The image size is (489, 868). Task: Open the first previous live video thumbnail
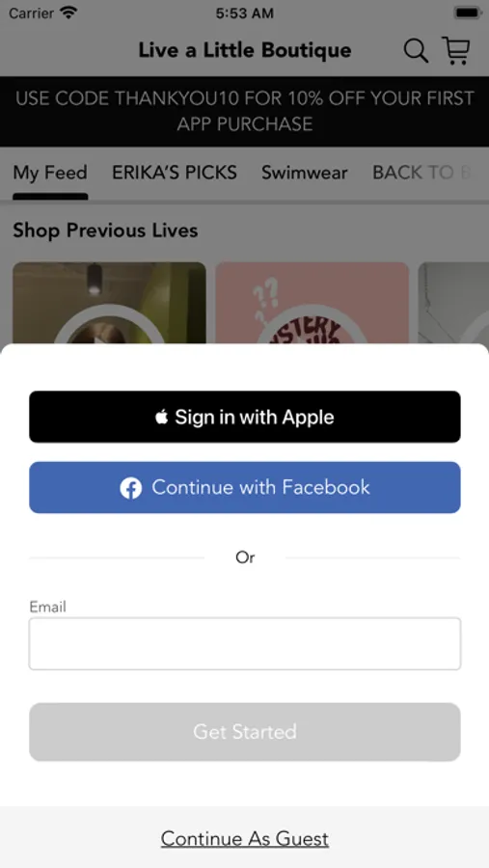[x=110, y=303]
